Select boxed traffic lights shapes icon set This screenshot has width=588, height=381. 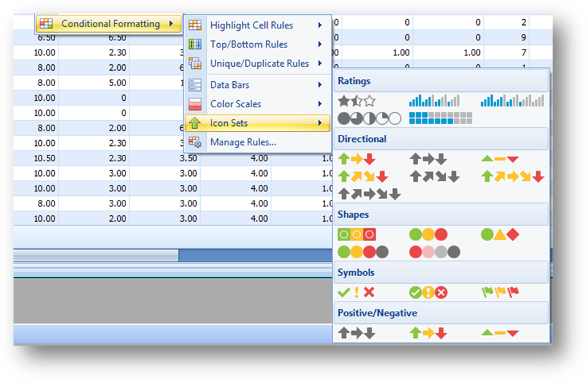[356, 235]
